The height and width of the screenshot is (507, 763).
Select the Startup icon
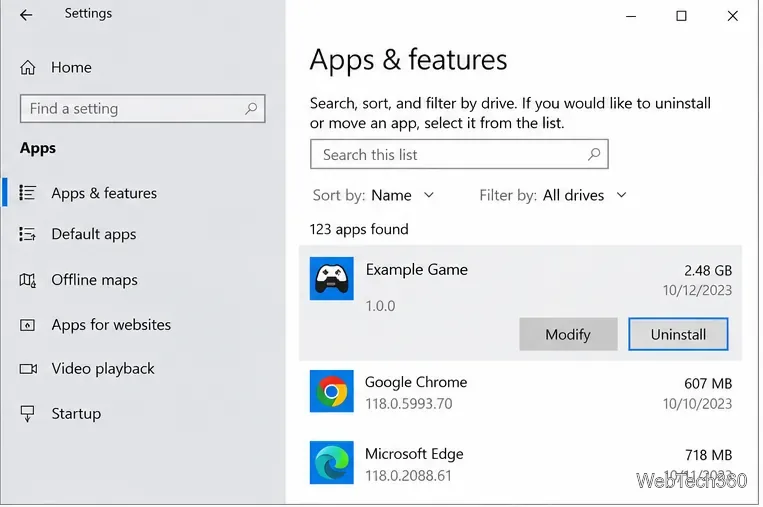(x=27, y=414)
